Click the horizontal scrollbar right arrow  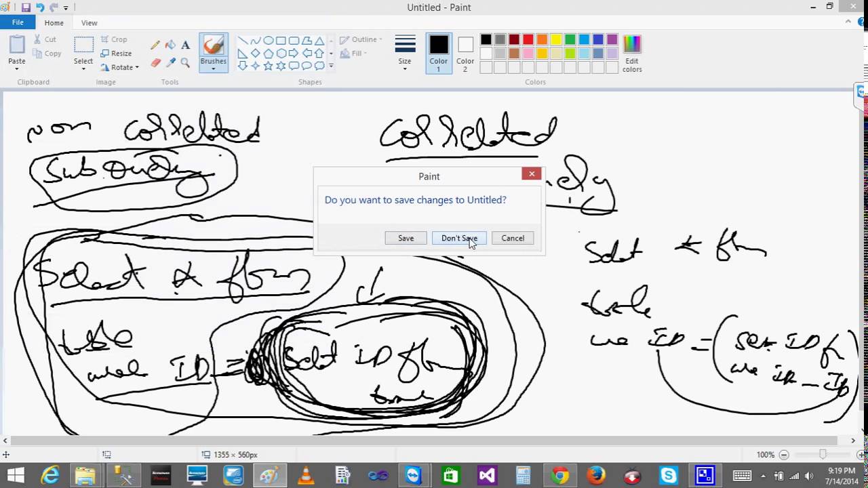pos(853,441)
